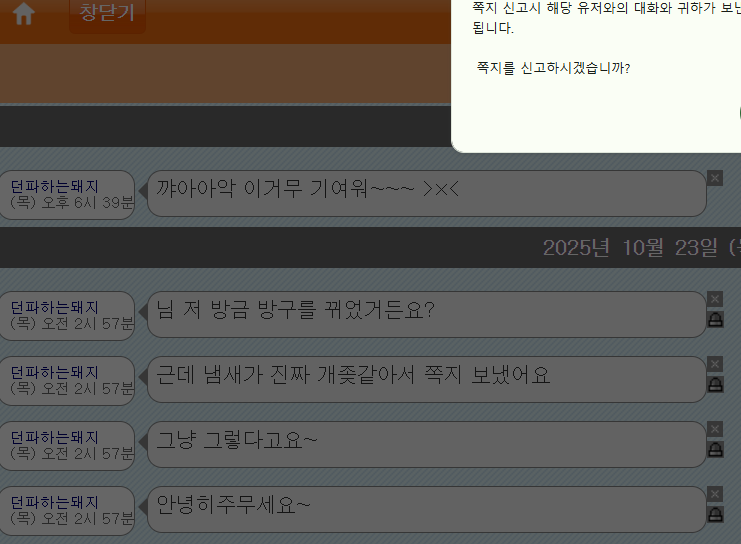
Task: Click the 창닫기 button
Action: click(107, 14)
